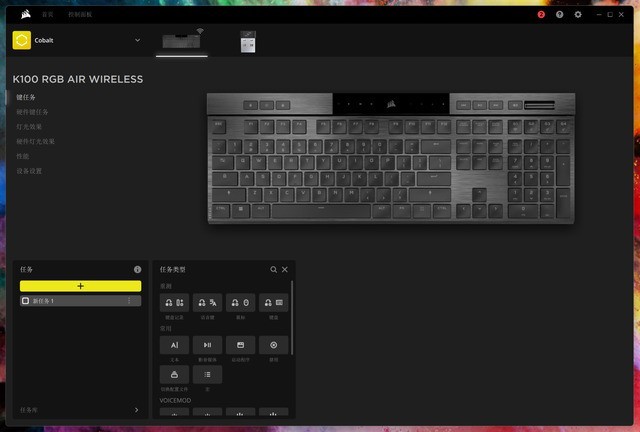Click the Windows key on keyboard image

(x=241, y=211)
